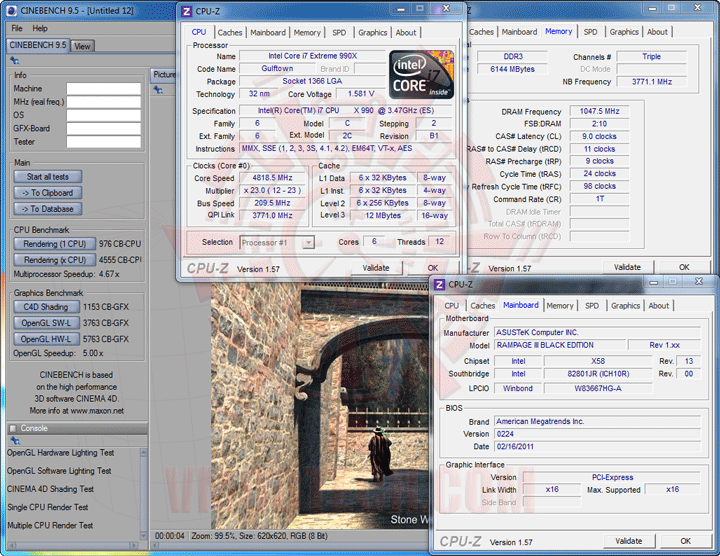This screenshot has width=720, height=556.
Task: Run the OpenGL SW-L test
Action: (x=46, y=323)
